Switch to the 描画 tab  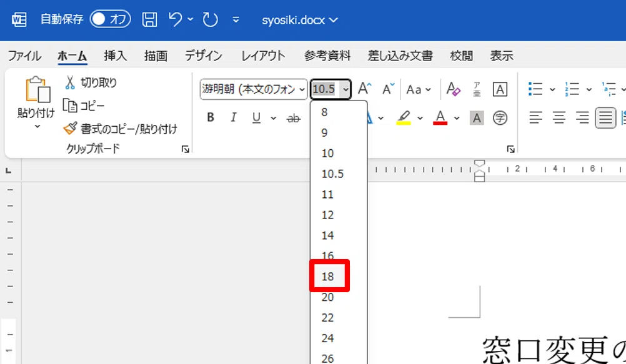156,56
